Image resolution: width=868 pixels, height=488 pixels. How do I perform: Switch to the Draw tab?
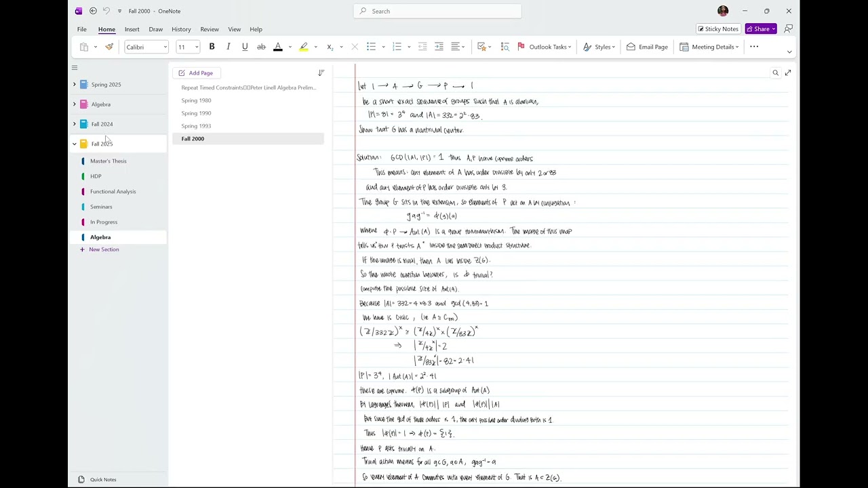[x=155, y=29]
